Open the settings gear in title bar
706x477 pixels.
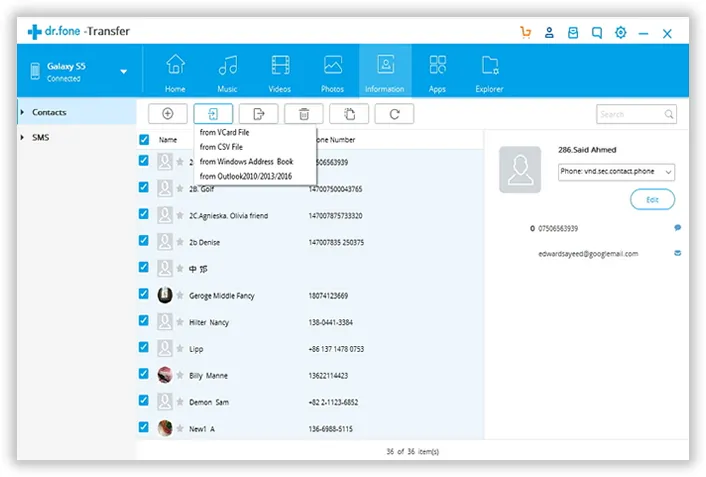click(620, 32)
